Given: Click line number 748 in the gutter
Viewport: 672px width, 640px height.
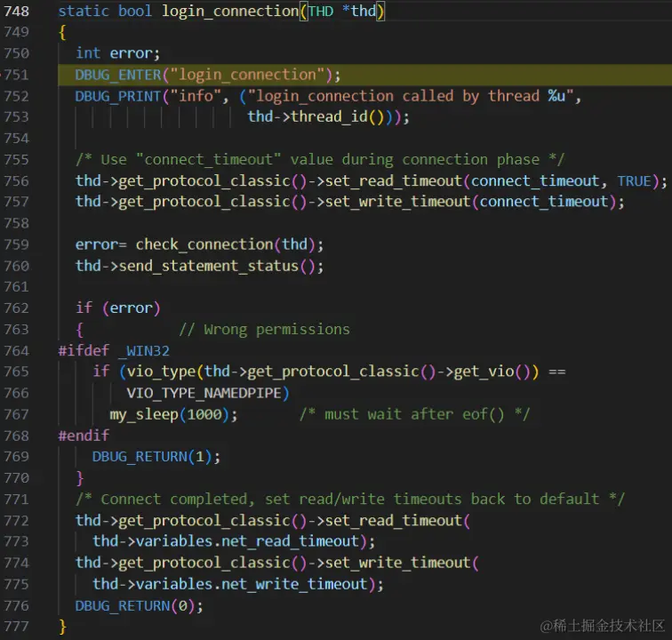Looking at the screenshot, I should point(16,11).
